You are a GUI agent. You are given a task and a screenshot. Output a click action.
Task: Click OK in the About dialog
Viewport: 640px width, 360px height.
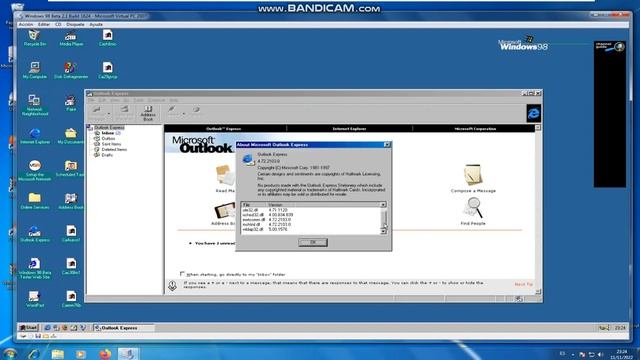313,242
